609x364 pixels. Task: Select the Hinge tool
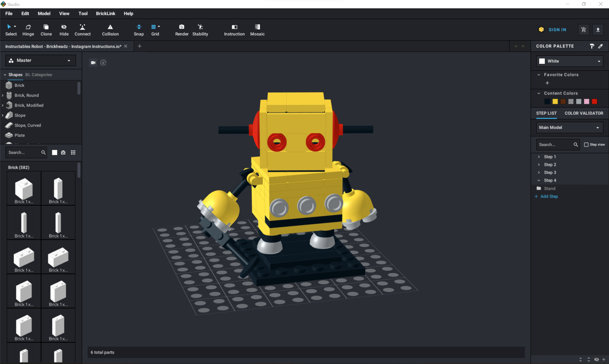click(28, 30)
